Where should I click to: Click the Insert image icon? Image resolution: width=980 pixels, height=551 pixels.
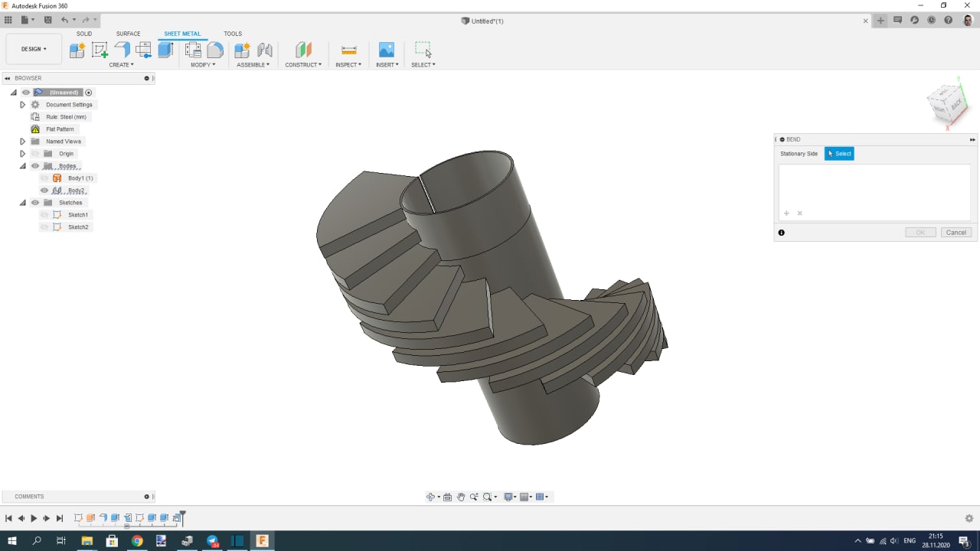point(387,50)
